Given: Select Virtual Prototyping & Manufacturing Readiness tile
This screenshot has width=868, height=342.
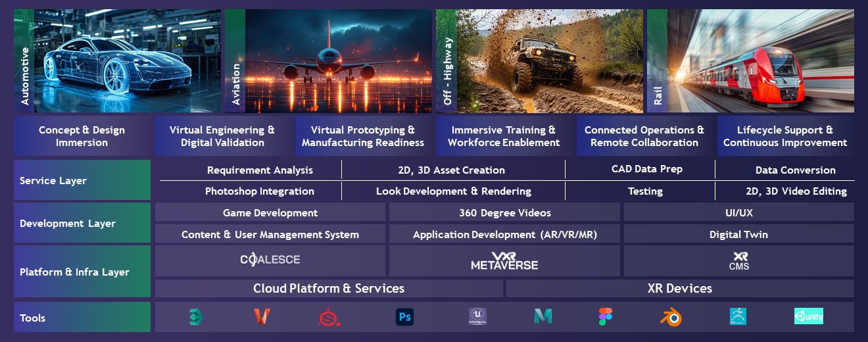Looking at the screenshot, I should [x=363, y=136].
